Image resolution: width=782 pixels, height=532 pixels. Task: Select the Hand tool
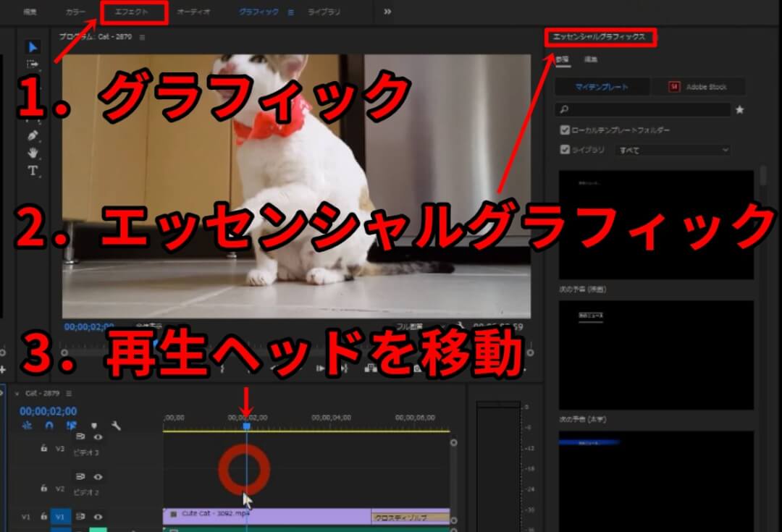click(x=33, y=153)
